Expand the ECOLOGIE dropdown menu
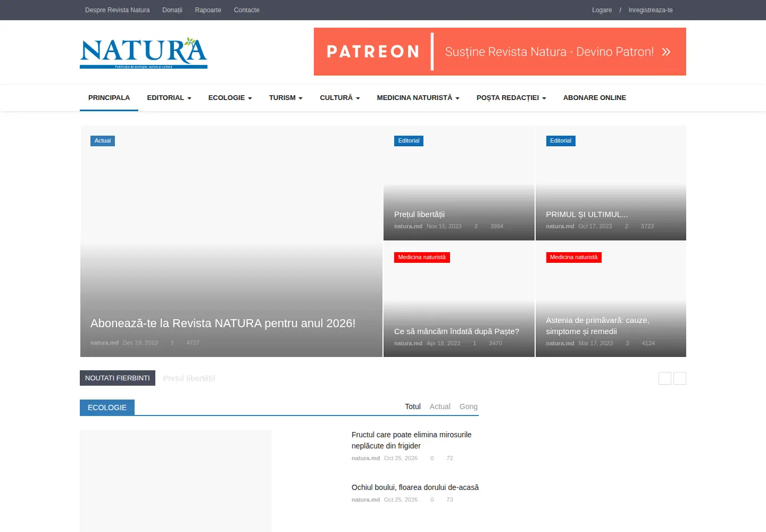Viewport: 766px width, 532px height. pos(230,98)
